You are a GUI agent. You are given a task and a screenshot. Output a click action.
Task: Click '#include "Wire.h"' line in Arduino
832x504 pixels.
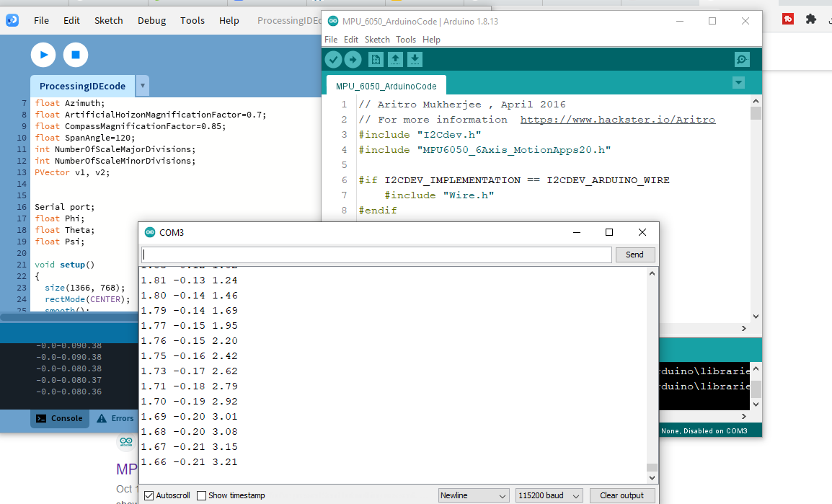click(x=439, y=195)
